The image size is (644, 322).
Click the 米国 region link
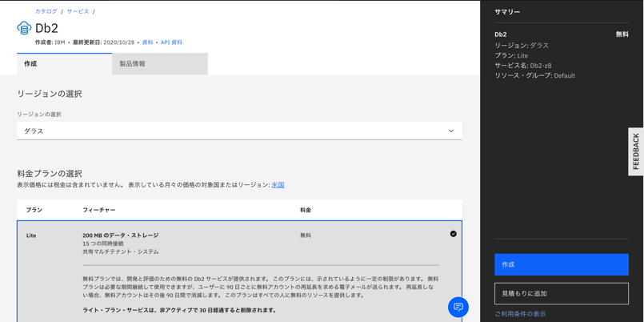pos(278,185)
